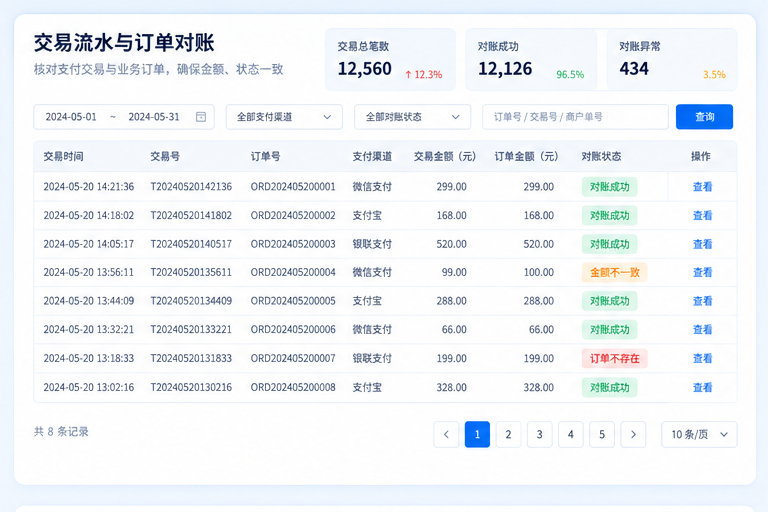This screenshot has width=768, height=512.
Task: Click transaction time 2024-05-20 13:02:16
Action: pos(89,388)
